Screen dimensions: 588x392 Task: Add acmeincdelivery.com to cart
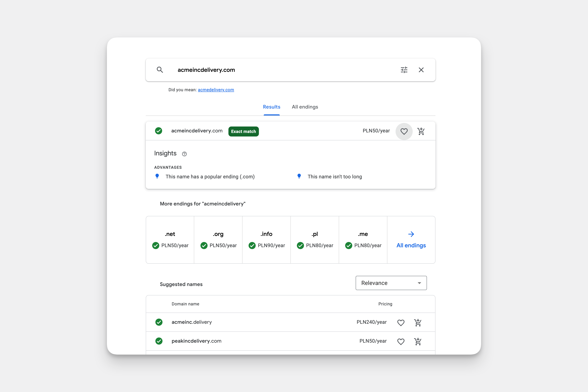(421, 131)
